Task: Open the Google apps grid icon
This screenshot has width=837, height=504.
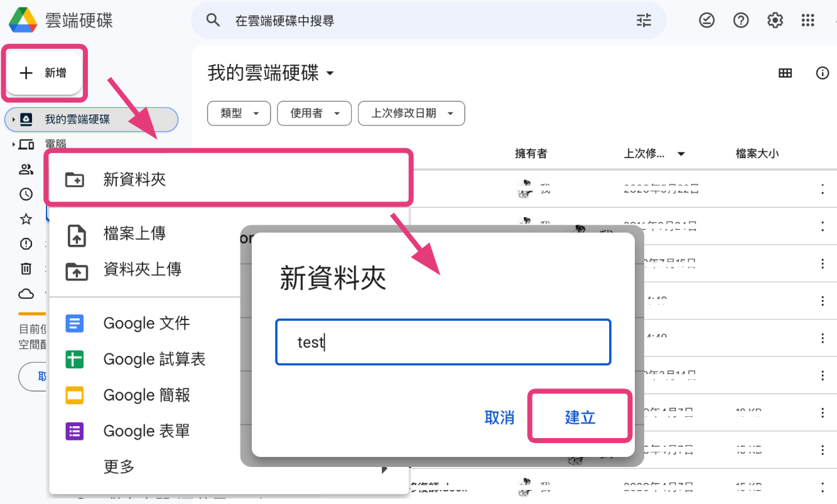Action: (x=808, y=21)
